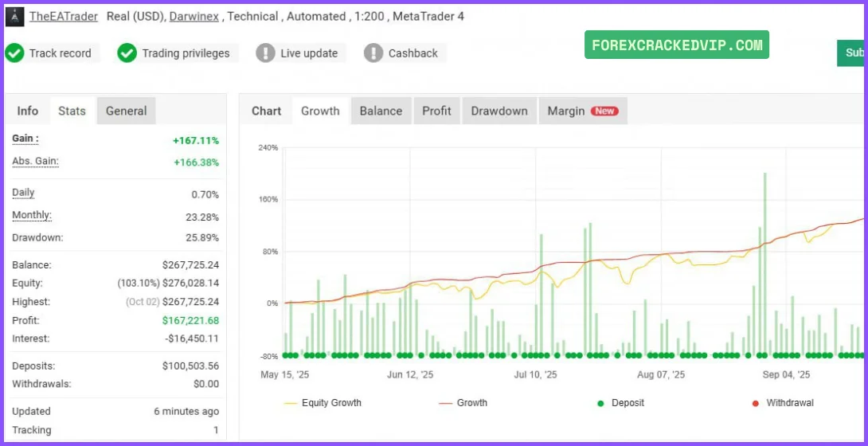Toggle Deposit markers in chart legend
Viewport: 868px width, 446px height.
click(x=620, y=403)
